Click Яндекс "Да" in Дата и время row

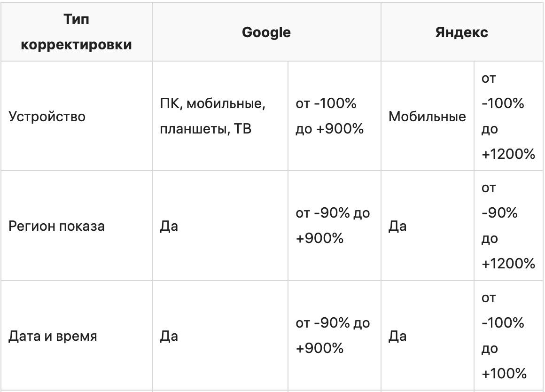[x=397, y=336]
